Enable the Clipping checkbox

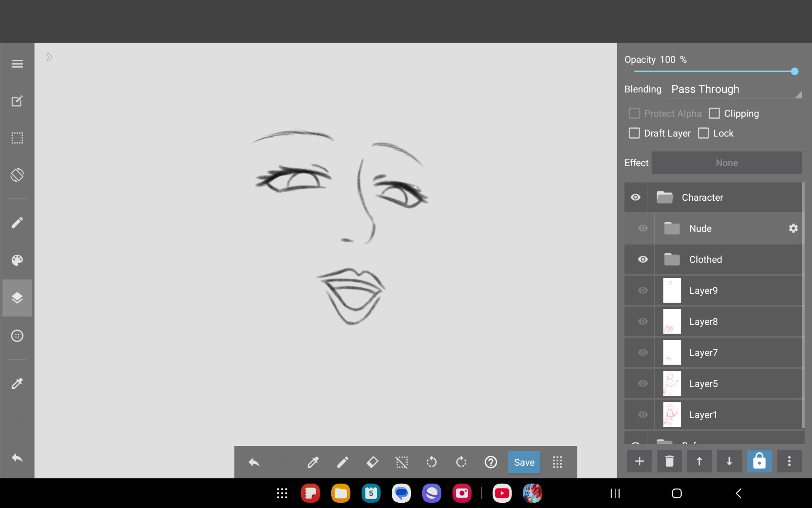point(714,113)
